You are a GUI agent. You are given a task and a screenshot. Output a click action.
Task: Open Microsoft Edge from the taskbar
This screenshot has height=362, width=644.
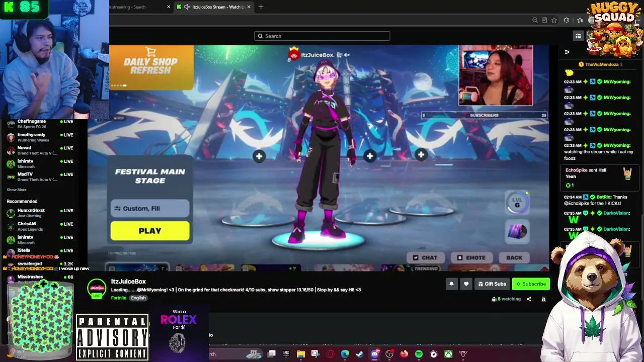pyautogui.click(x=345, y=354)
